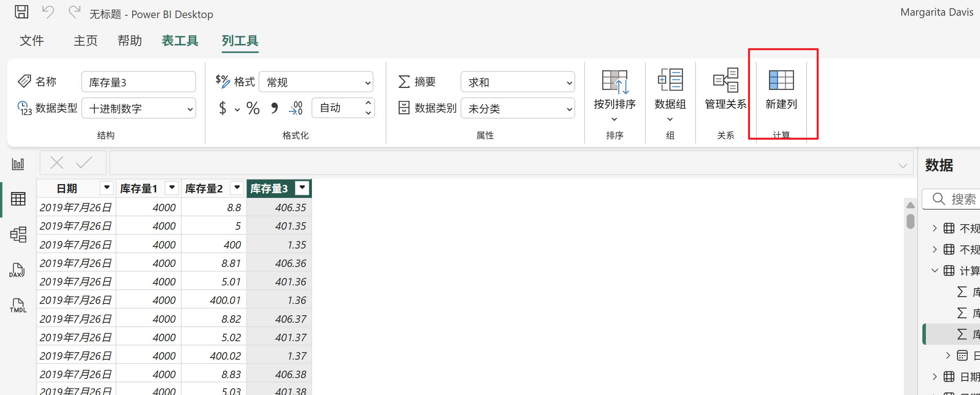Screen dimensions: 980x395
Task: Cancel formula with the X button
Action: (57, 163)
